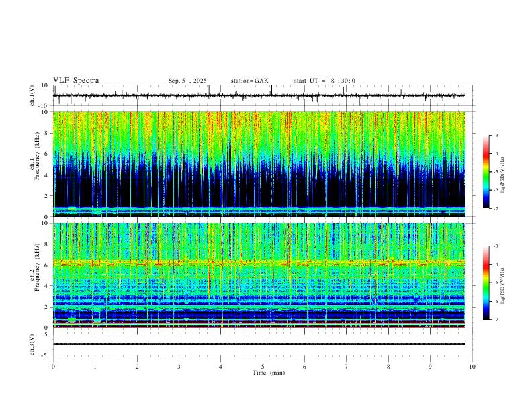Click the "Time (min)" axis label
The height and width of the screenshot is (411, 532).
coord(269,373)
